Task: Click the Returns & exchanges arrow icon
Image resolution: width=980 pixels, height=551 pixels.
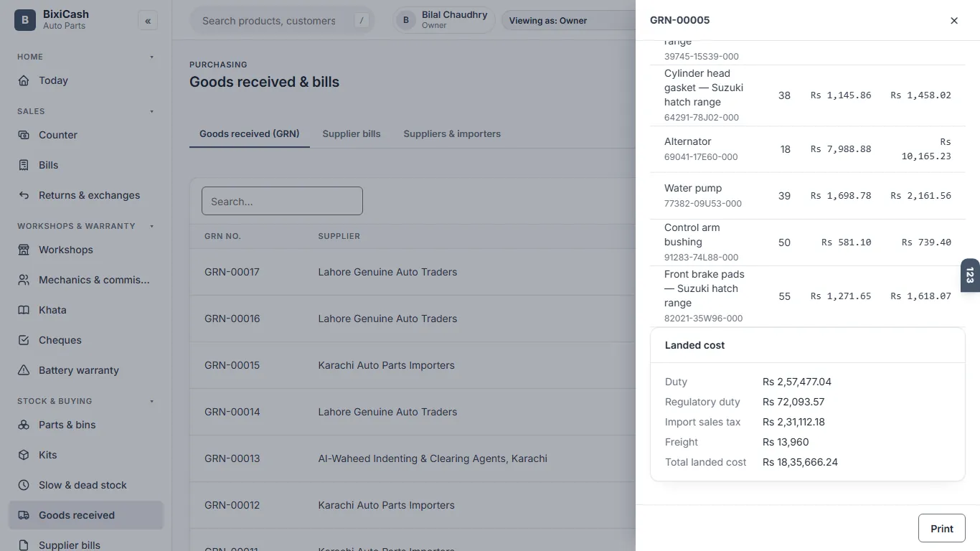Action: point(24,195)
